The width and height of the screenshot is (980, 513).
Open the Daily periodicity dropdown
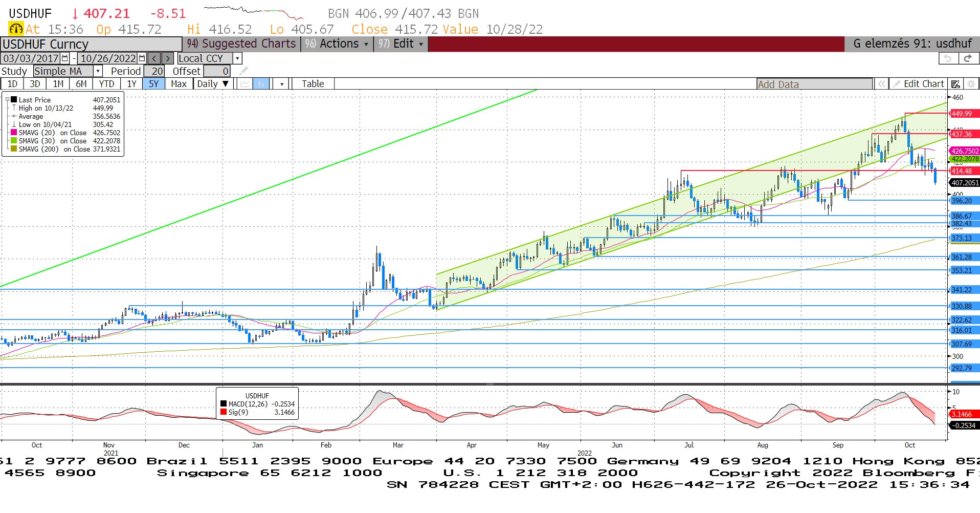[x=214, y=84]
